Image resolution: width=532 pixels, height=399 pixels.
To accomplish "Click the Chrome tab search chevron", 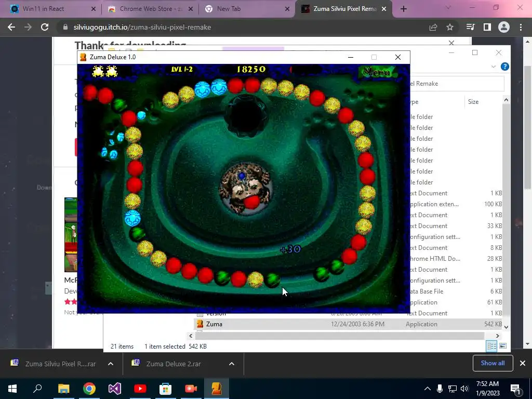I will tap(448, 7).
